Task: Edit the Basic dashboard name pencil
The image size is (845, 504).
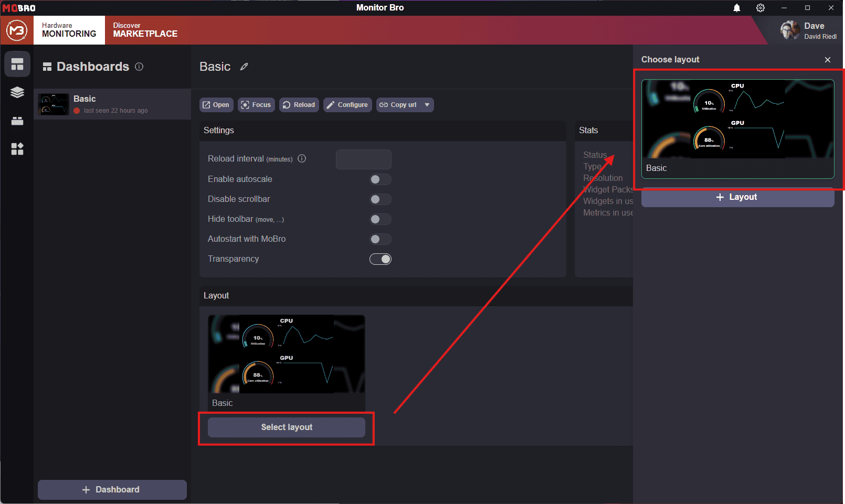Action: (244, 67)
